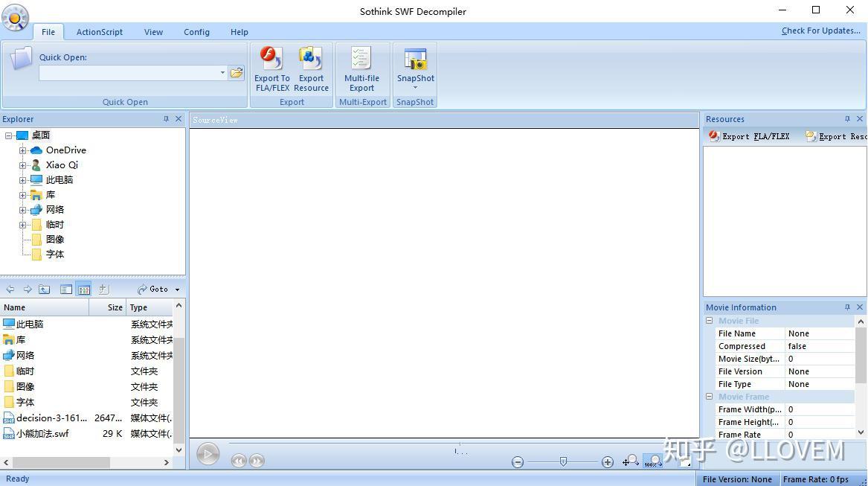Screen dimensions: 868x486
Task: Click Export Resource button in Resources panel
Action: point(837,136)
